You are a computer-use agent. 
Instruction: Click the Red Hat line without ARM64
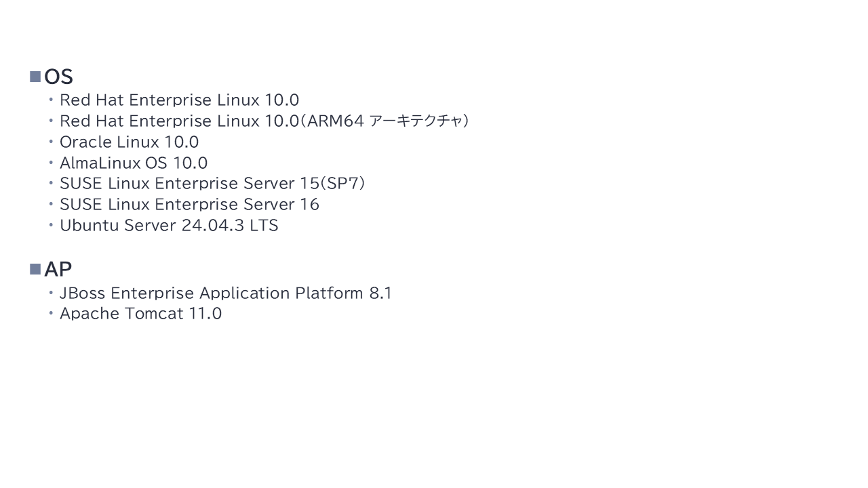point(179,100)
